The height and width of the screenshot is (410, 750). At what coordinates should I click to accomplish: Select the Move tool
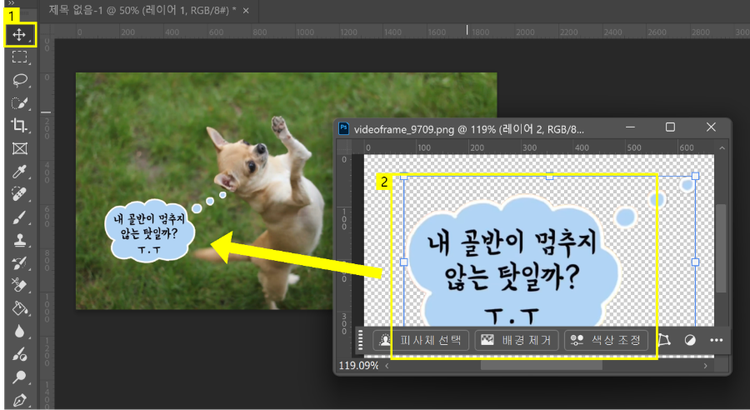19,34
